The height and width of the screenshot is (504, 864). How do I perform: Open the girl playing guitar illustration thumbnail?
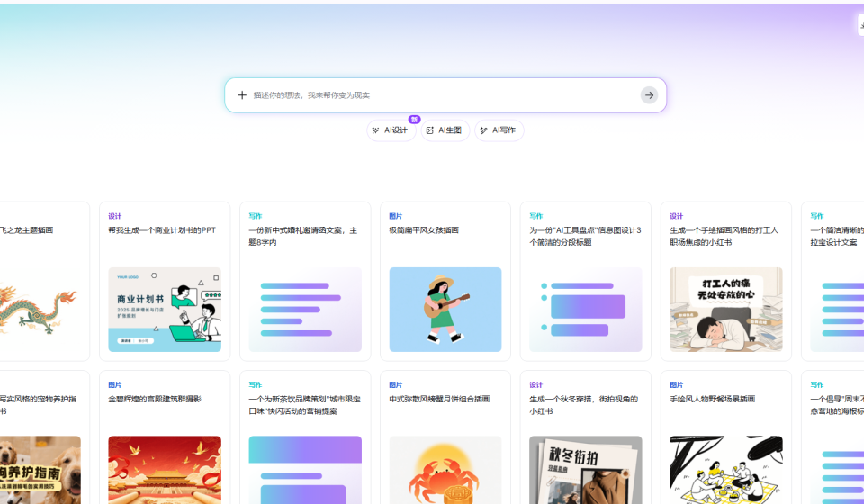click(445, 310)
